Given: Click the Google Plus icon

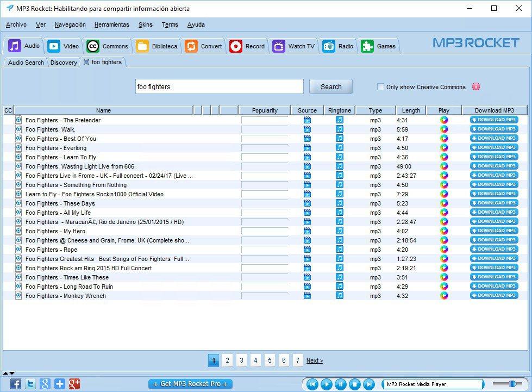Looking at the screenshot, I should (74, 384).
